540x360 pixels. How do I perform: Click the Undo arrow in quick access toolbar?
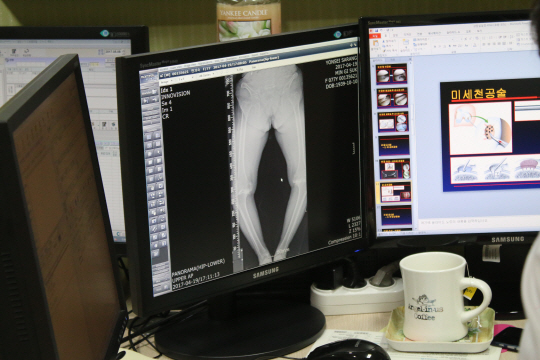[x=381, y=30]
